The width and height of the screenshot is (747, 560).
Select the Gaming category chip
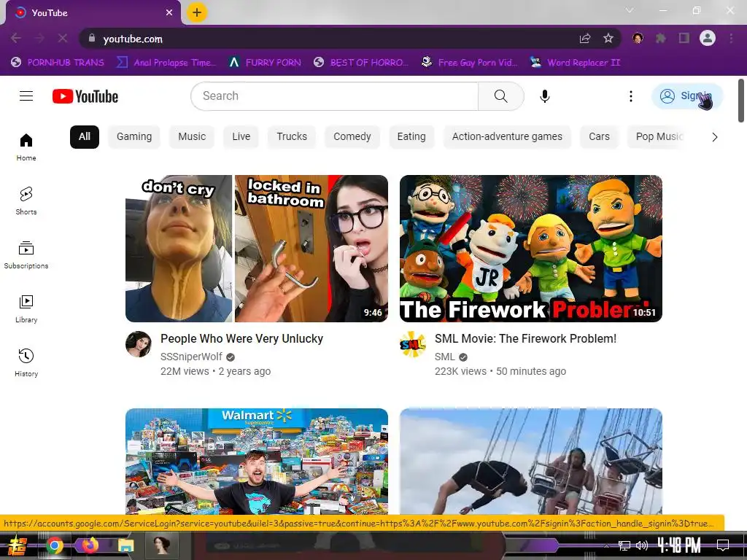pos(134,136)
